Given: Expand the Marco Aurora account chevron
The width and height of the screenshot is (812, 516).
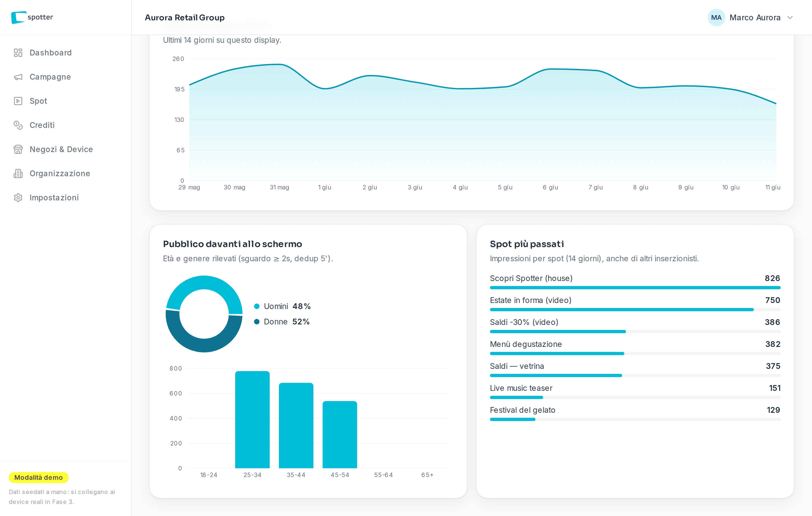Looking at the screenshot, I should pyautogui.click(x=790, y=18).
